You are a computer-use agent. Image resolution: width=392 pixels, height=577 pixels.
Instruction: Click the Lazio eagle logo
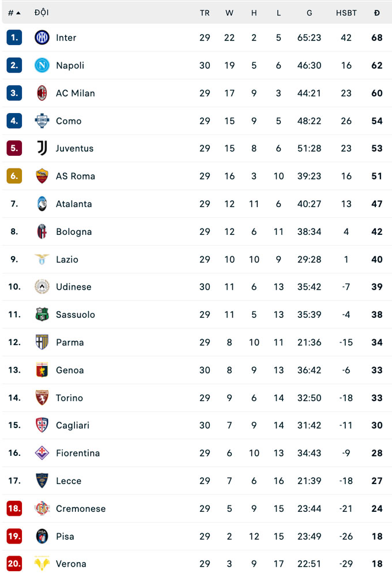(42, 259)
